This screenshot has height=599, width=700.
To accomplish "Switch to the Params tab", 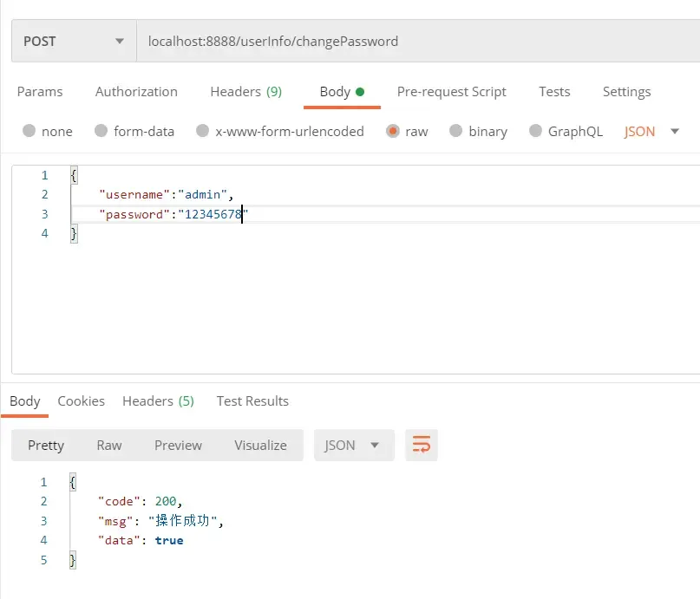I will click(x=40, y=91).
